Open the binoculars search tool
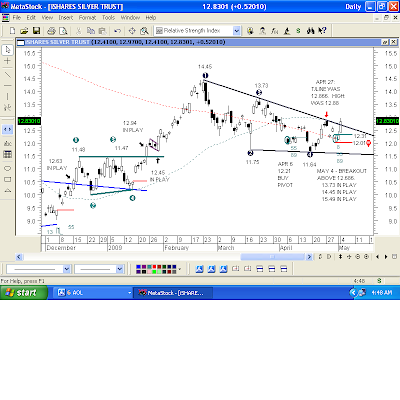 pyautogui.click(x=311, y=31)
